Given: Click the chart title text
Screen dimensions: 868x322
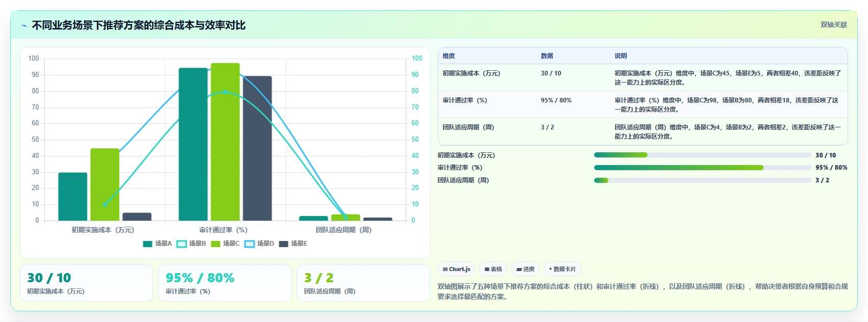Looking at the screenshot, I should pos(138,25).
